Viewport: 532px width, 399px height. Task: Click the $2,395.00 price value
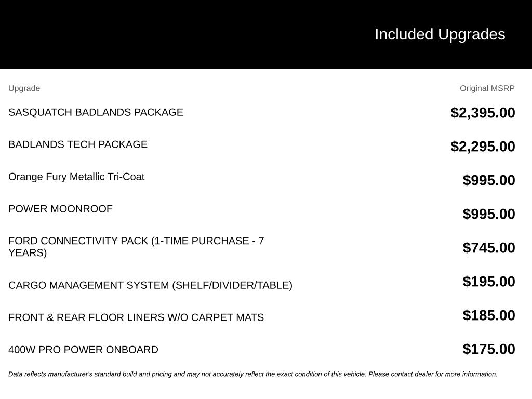pyautogui.click(x=483, y=113)
